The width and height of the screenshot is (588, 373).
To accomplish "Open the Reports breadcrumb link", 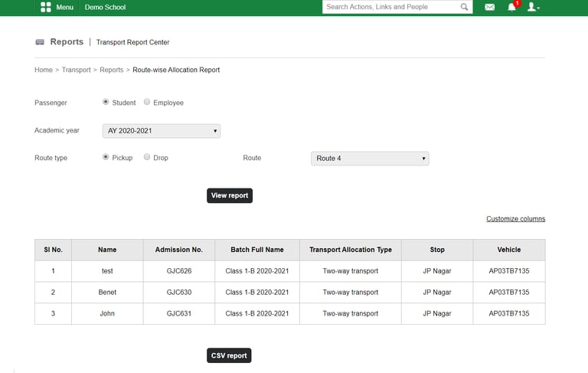I will pos(111,70).
